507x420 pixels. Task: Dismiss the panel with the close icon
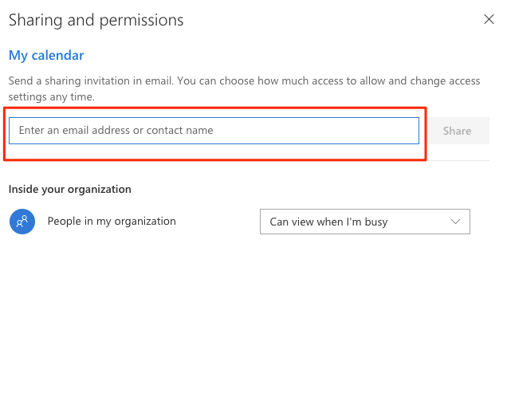[x=489, y=20]
